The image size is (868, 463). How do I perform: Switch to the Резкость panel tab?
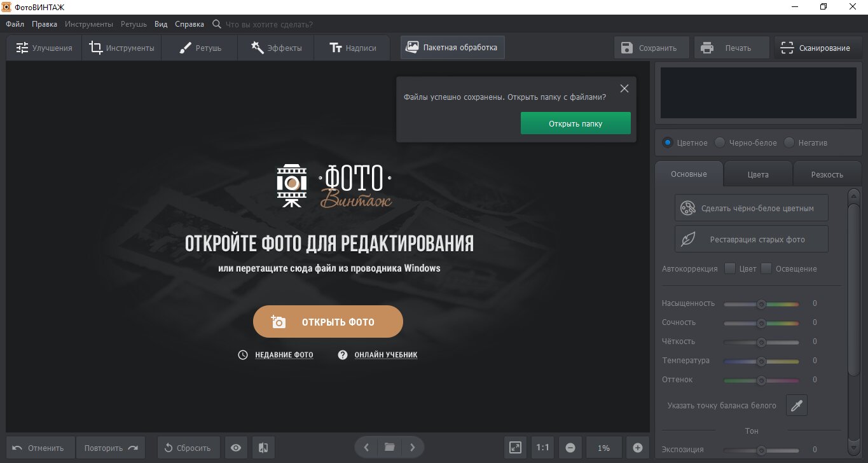click(x=827, y=174)
